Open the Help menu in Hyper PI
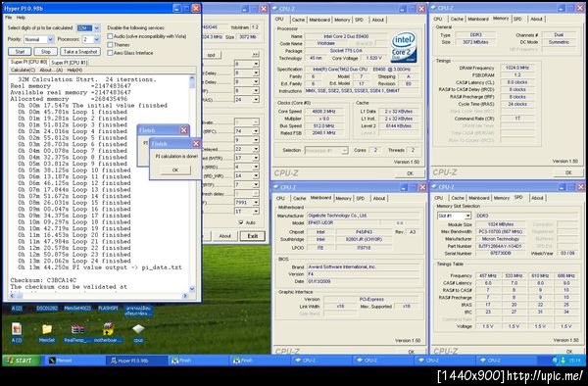 pos(21,18)
